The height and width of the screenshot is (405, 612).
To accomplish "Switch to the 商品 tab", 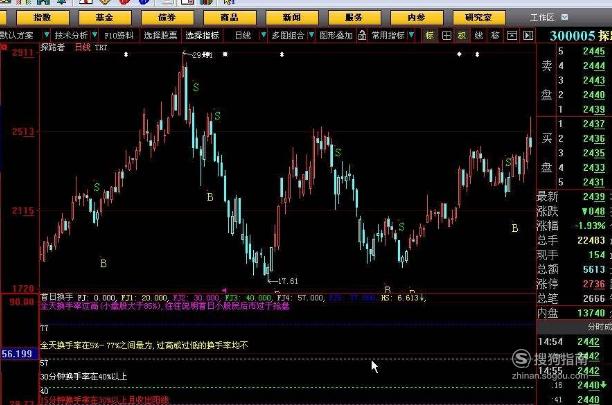I will point(230,18).
